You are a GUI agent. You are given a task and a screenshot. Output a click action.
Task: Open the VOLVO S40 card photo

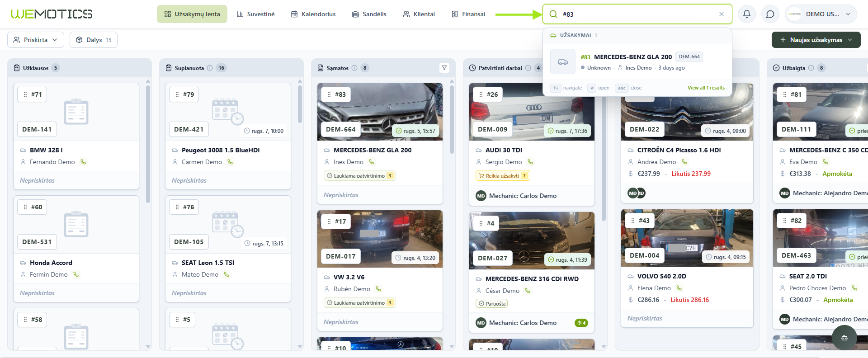click(687, 238)
